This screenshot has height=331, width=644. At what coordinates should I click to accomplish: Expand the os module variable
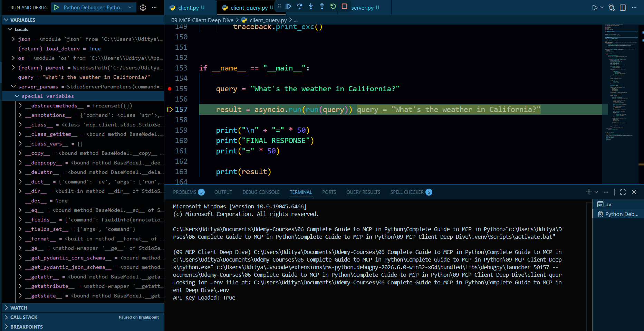(x=13, y=58)
